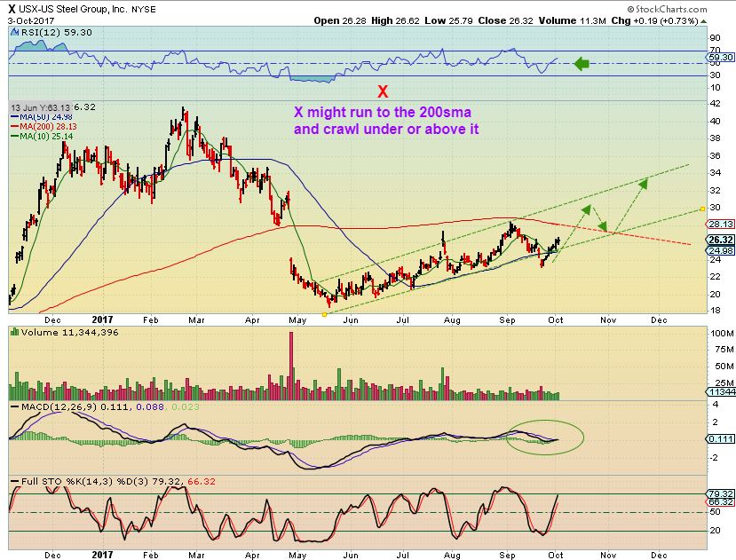Click the 26.32 last-price tag on right axis
Viewport: 736px width, 560px height.
pos(721,240)
